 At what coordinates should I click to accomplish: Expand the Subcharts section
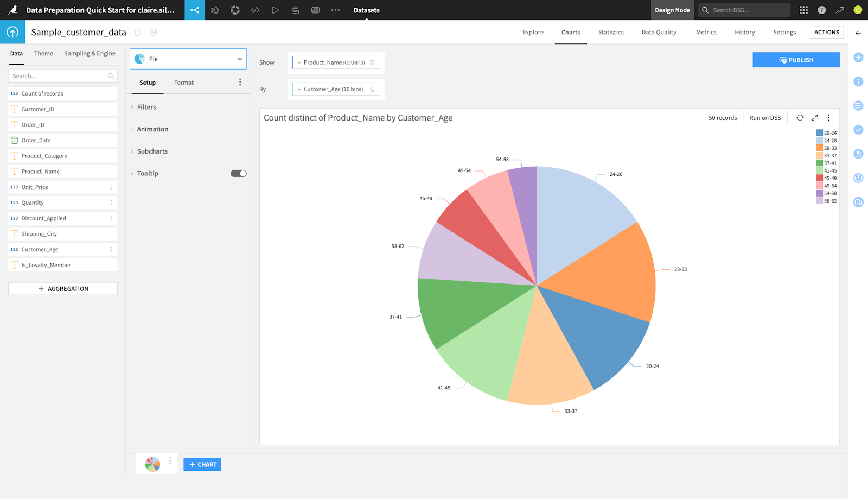point(152,151)
